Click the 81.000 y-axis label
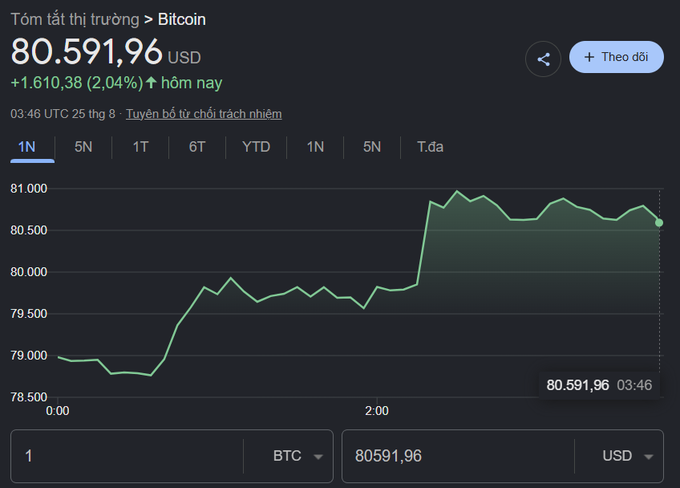 [x=29, y=189]
